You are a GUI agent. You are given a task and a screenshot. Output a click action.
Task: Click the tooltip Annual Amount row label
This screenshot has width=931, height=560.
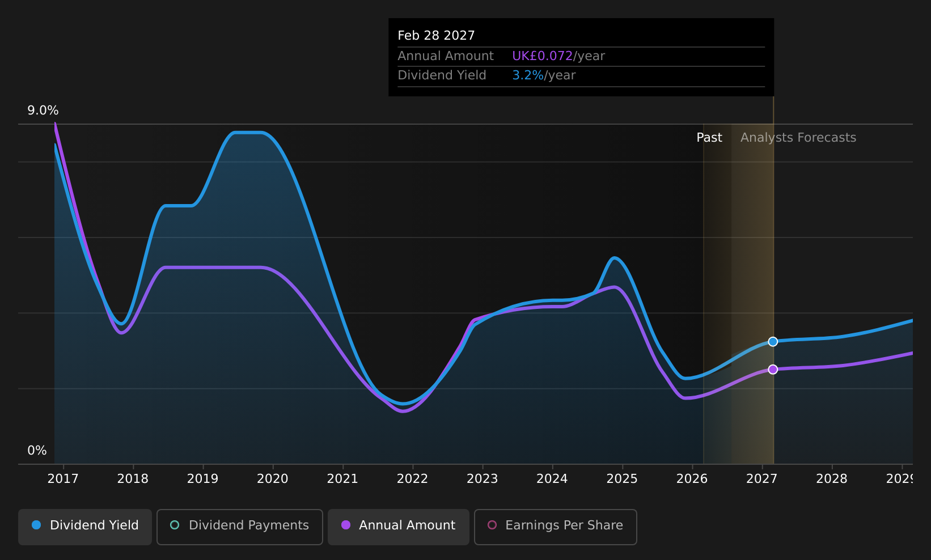(x=446, y=56)
